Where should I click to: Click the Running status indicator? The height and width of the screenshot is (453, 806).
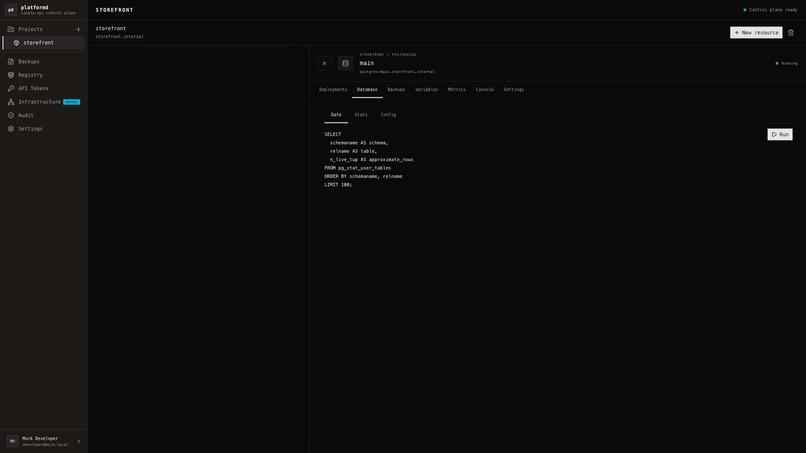click(786, 63)
